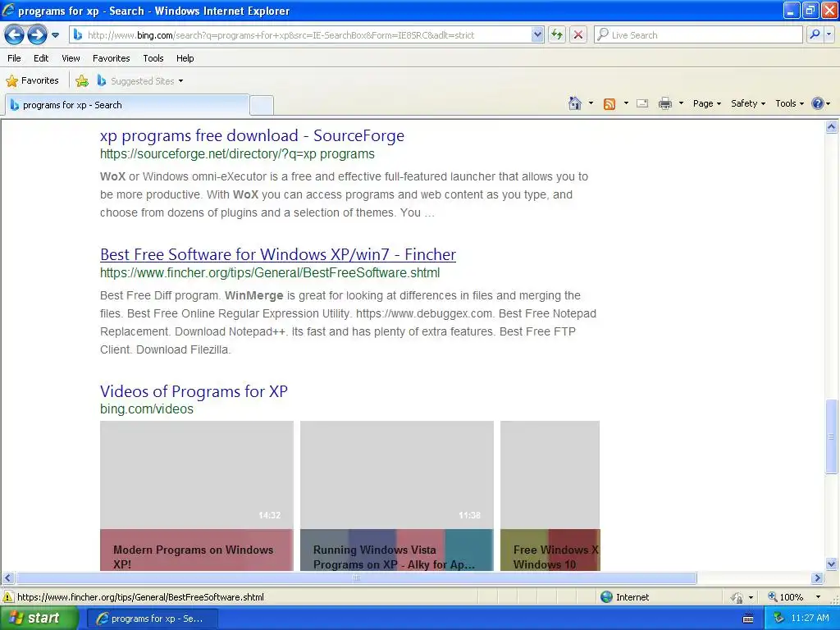
Task: Run search with the magnifier button
Action: (x=815, y=35)
